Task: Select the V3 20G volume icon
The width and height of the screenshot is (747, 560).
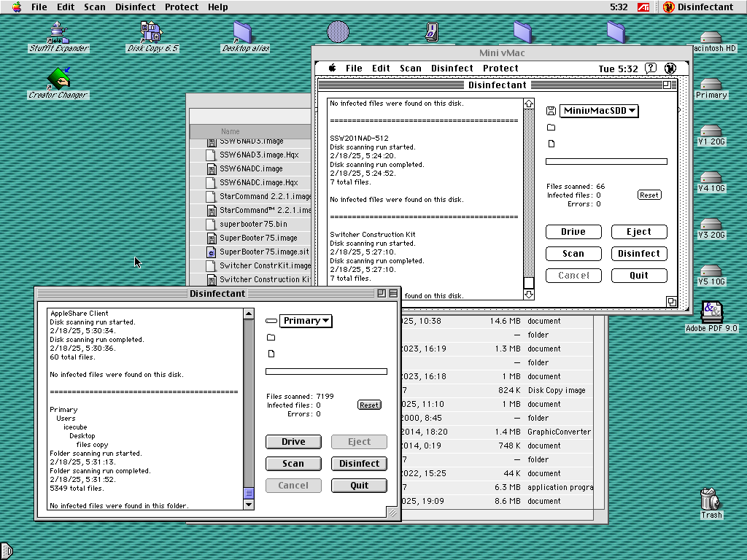Action: pos(711,224)
